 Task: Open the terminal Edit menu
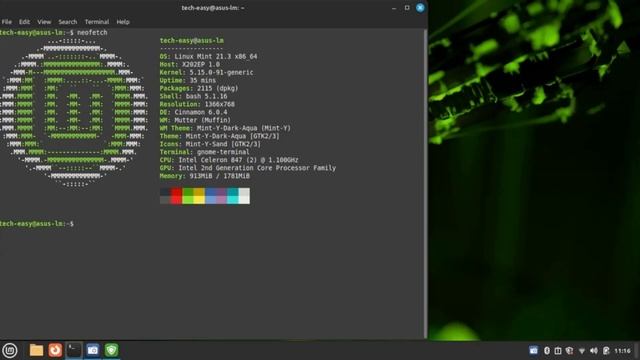(x=24, y=22)
